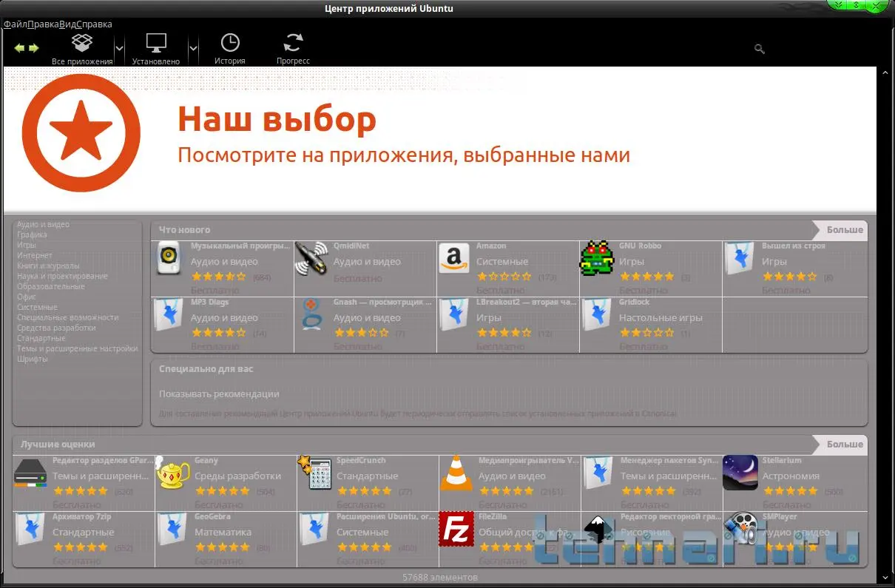
Task: Select Темы и расширенные настройки category
Action: click(x=78, y=348)
